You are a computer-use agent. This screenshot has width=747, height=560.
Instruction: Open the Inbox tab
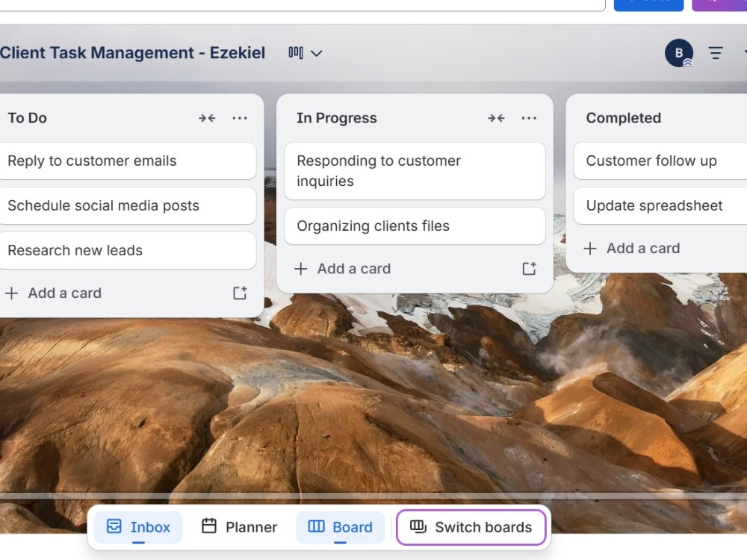(x=138, y=527)
